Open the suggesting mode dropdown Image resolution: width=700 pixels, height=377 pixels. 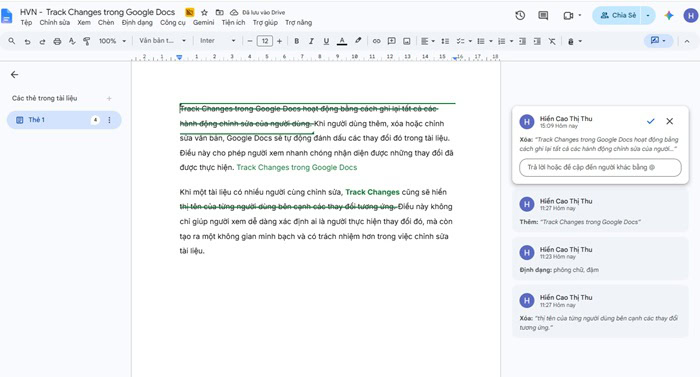[x=658, y=41]
